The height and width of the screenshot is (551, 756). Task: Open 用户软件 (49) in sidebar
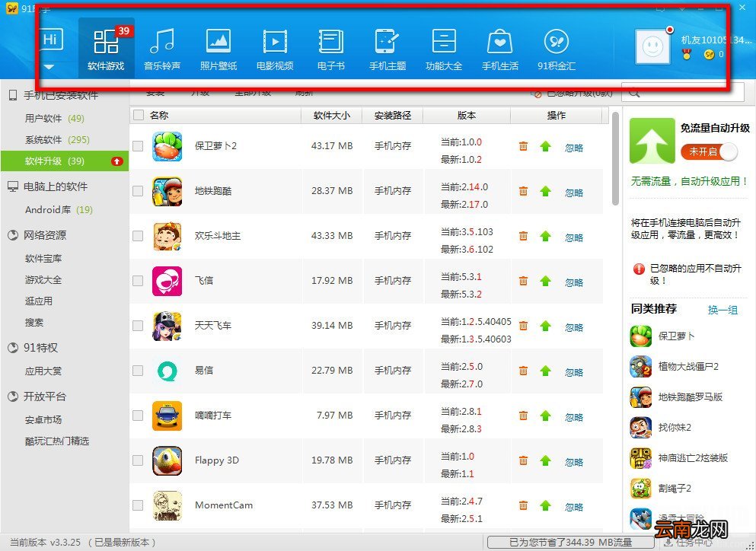click(x=55, y=118)
